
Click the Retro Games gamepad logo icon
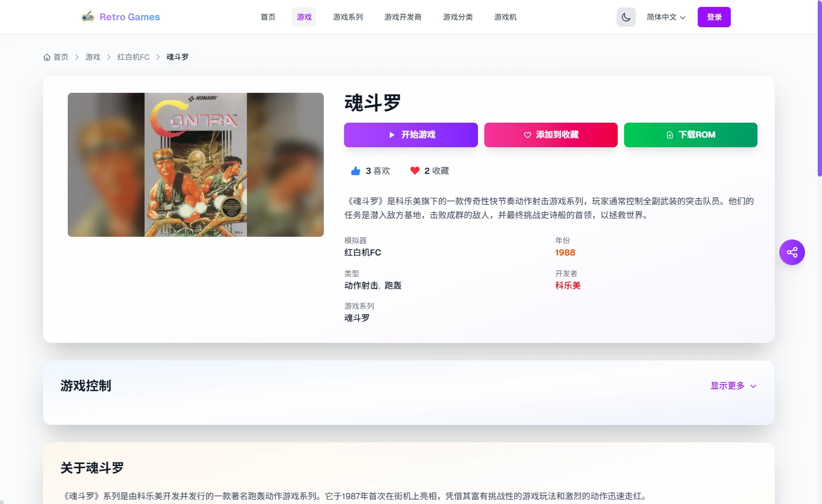[87, 17]
